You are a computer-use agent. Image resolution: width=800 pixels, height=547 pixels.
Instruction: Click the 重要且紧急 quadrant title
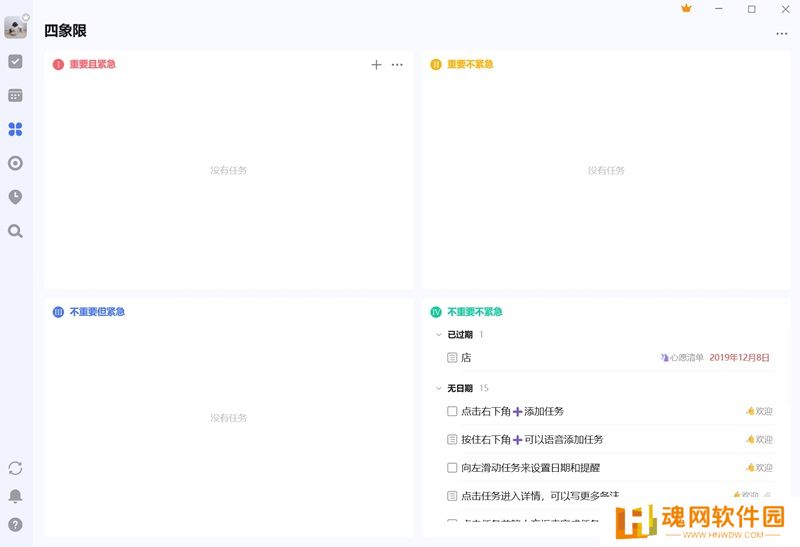coord(92,64)
